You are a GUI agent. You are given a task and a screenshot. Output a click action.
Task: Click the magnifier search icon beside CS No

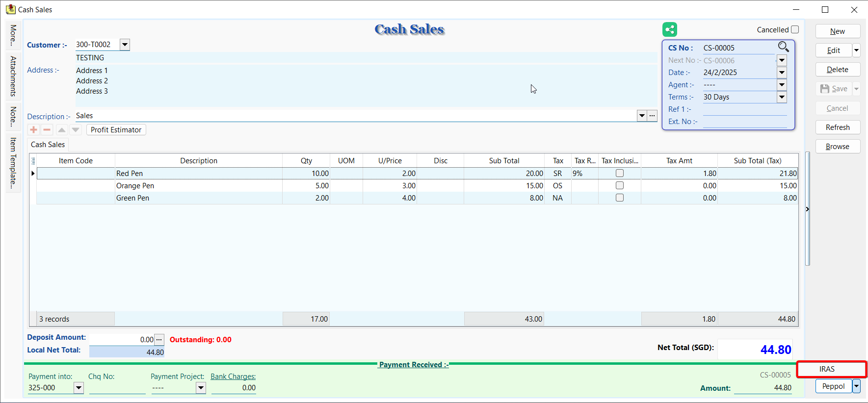pos(783,47)
